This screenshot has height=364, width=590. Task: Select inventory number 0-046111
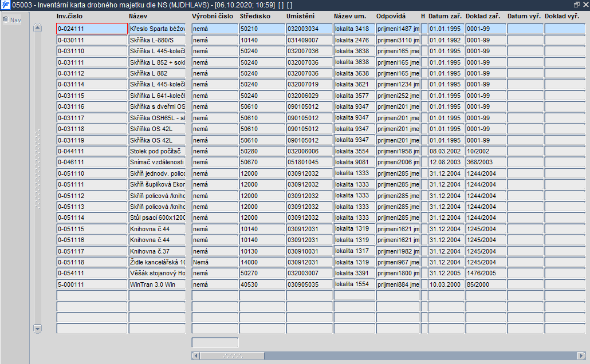(92, 162)
